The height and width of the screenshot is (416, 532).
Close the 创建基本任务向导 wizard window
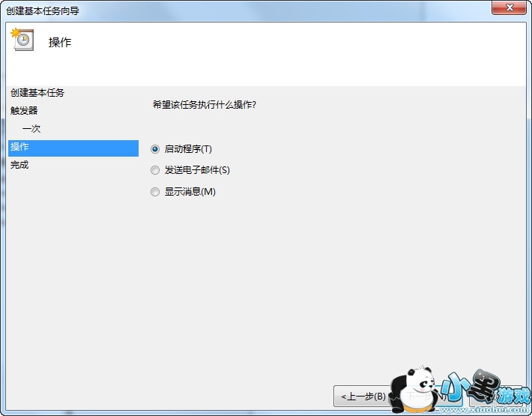[509, 7]
